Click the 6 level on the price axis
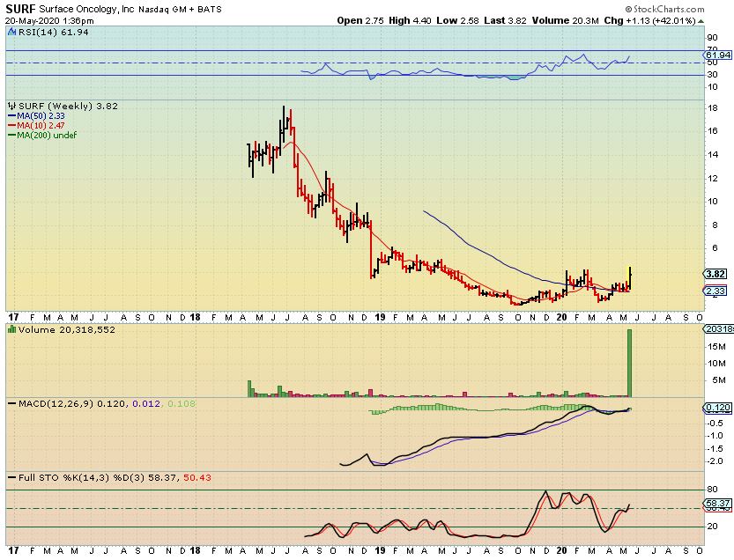734x560 pixels. 715,248
